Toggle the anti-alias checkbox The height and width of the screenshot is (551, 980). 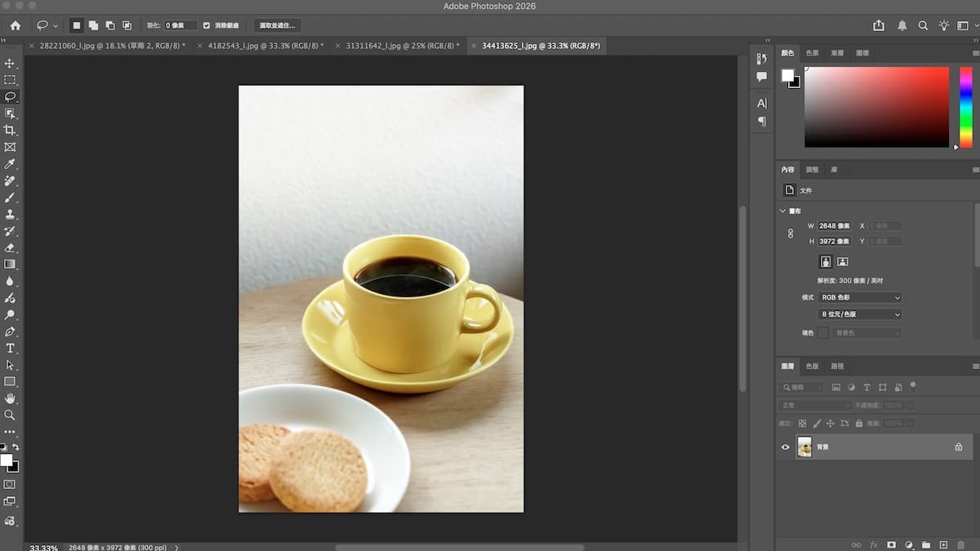coord(207,25)
